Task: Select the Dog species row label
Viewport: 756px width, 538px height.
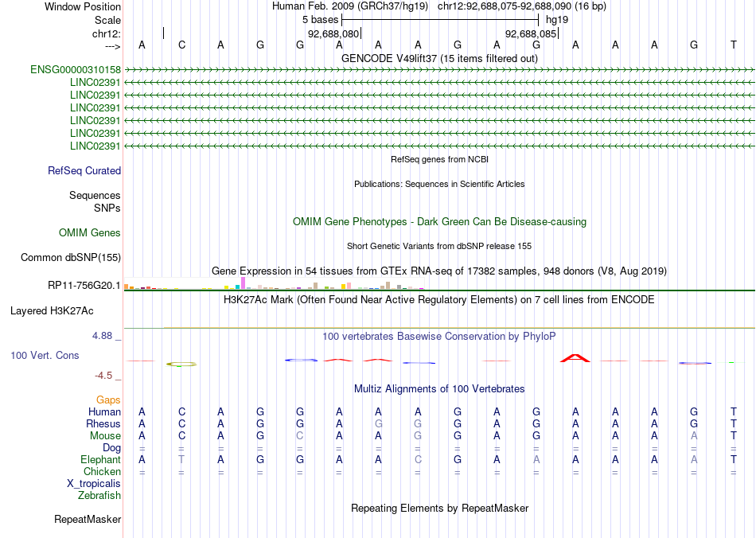Action: click(112, 448)
